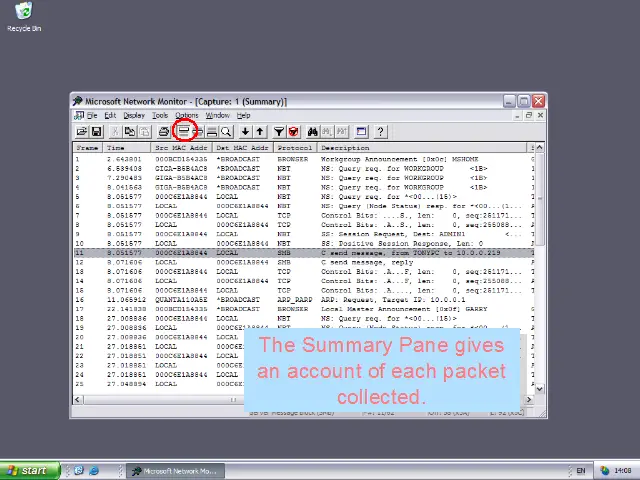The width and height of the screenshot is (640, 480).
Task: Click the red disable filter icon
Action: tap(293, 131)
